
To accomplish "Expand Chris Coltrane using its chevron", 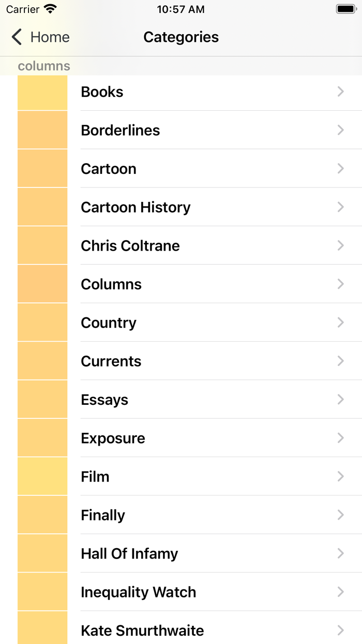I will click(340, 245).
